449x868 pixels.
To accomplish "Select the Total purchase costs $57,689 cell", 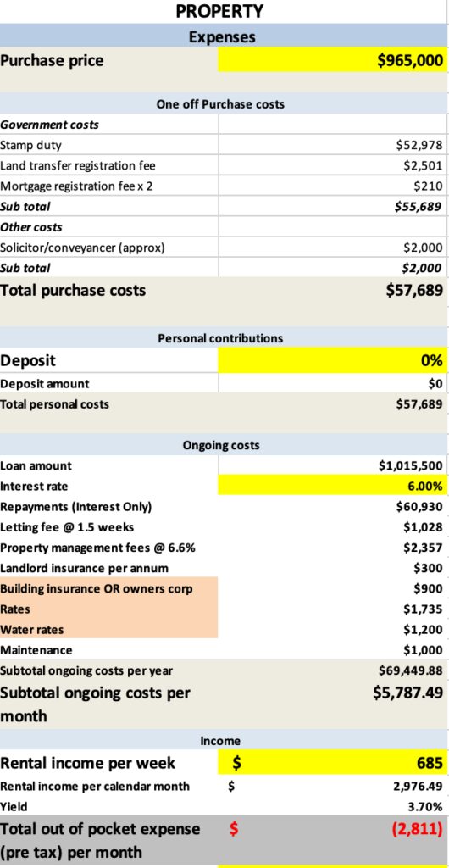I will 333,290.
